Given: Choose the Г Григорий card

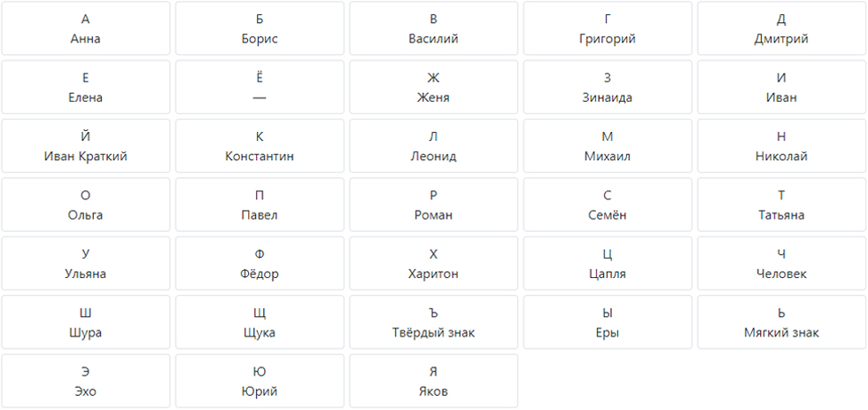Looking at the screenshot, I should pyautogui.click(x=608, y=28).
